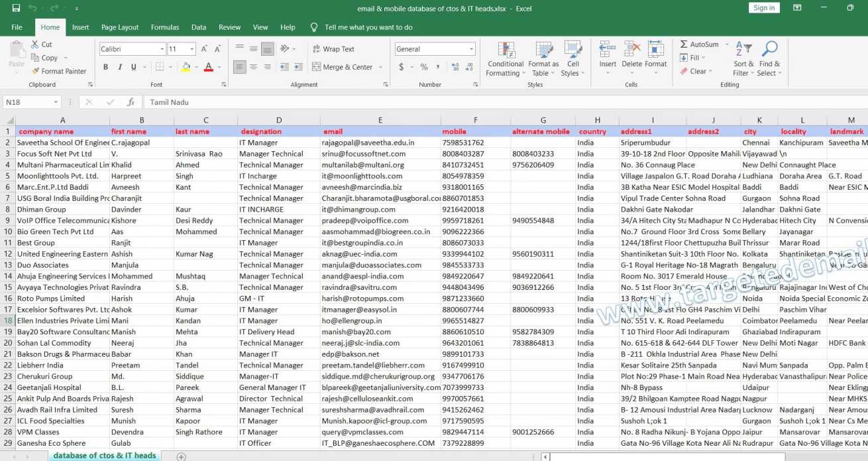
Task: Click the Save icon in title bar
Action: (16, 8)
